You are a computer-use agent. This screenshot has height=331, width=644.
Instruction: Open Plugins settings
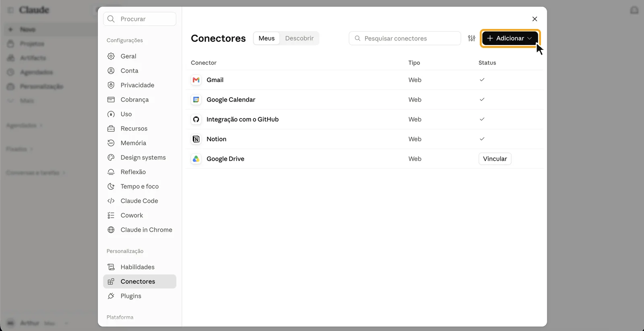140,296
